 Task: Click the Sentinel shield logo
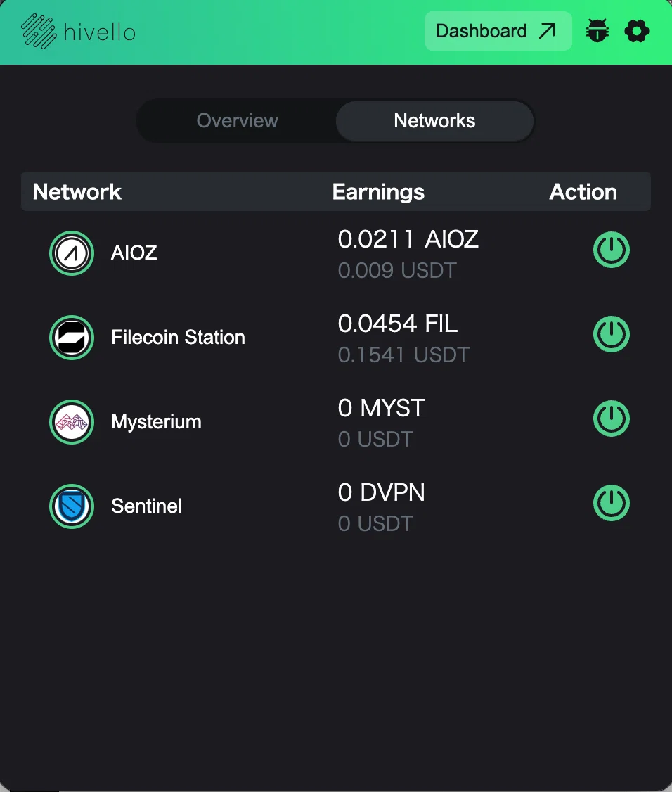click(x=72, y=506)
